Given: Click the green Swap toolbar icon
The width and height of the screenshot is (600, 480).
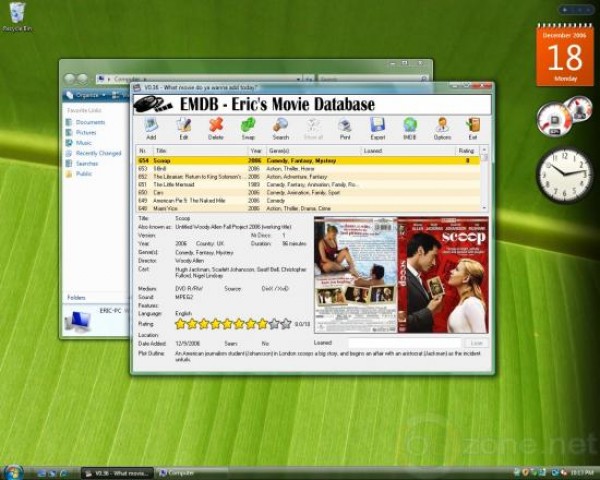Looking at the screenshot, I should (248, 125).
